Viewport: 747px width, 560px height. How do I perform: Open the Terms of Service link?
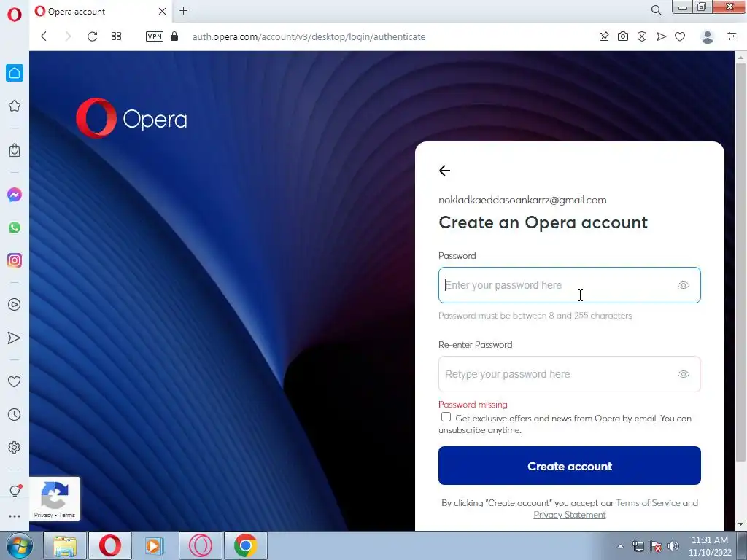(x=648, y=503)
